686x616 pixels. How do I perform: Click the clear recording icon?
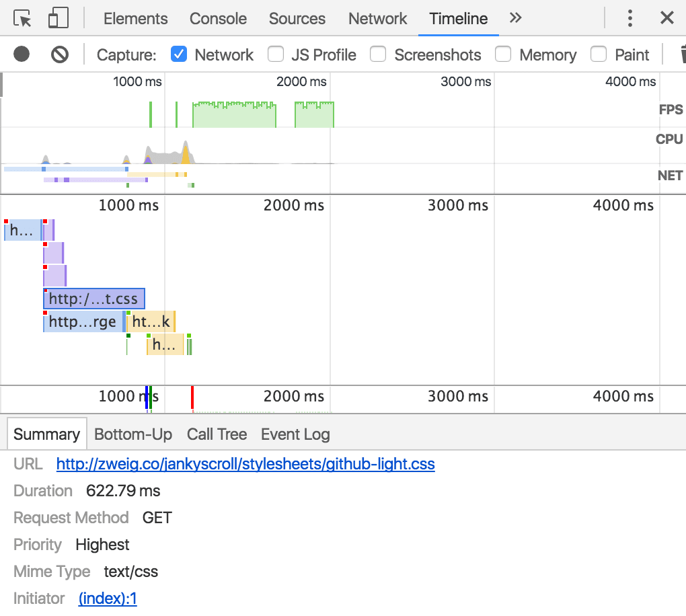(x=61, y=54)
